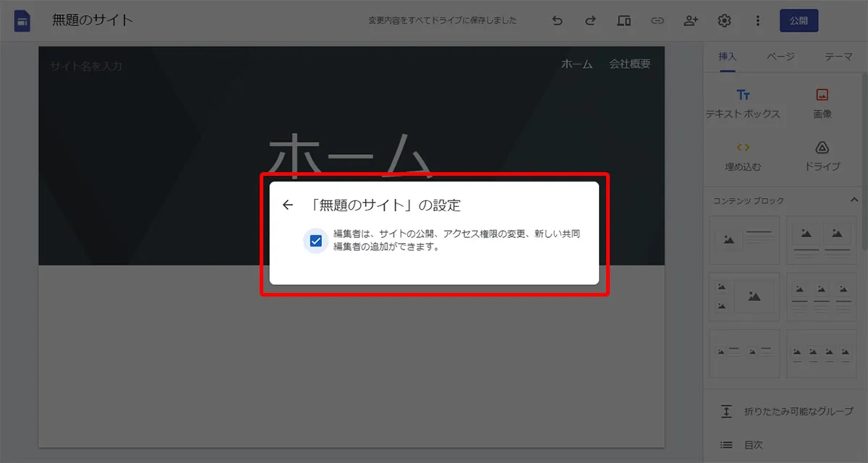
Task: Select the テキストボックス insert tool
Action: coord(745,103)
